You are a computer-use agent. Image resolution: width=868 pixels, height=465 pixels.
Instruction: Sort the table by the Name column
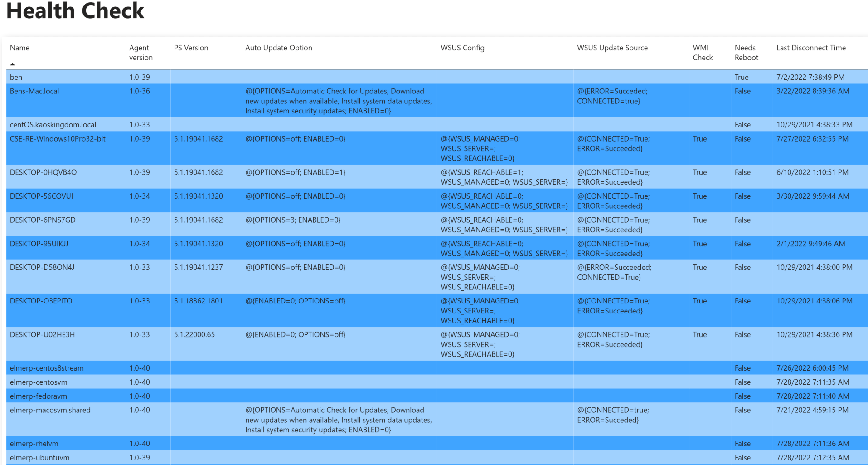point(20,48)
